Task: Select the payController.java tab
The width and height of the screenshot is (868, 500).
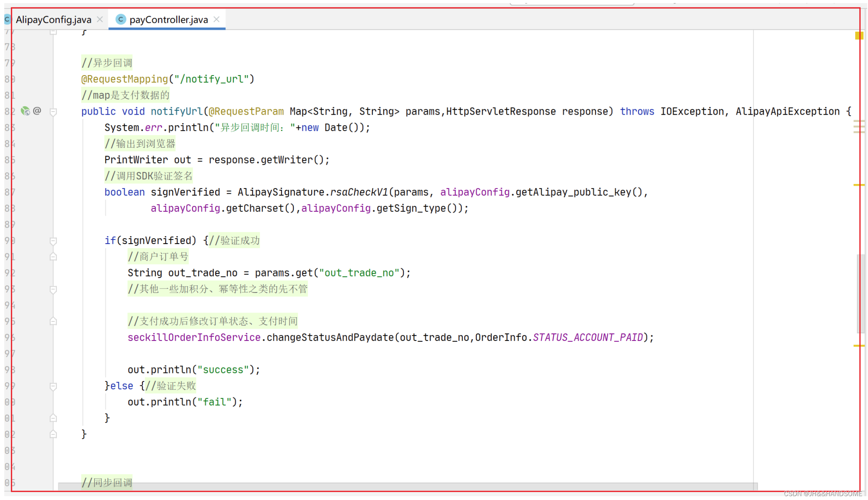Action: (168, 19)
